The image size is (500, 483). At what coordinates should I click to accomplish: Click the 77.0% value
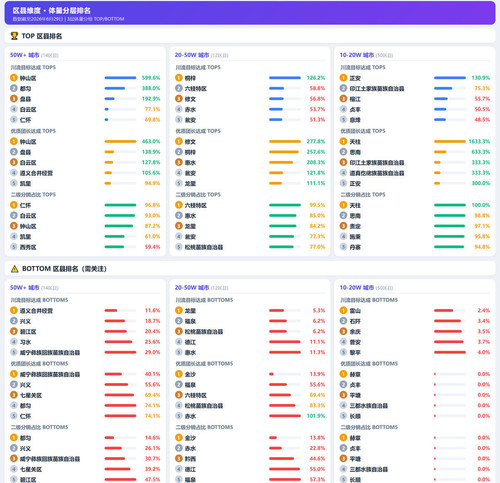317,247
